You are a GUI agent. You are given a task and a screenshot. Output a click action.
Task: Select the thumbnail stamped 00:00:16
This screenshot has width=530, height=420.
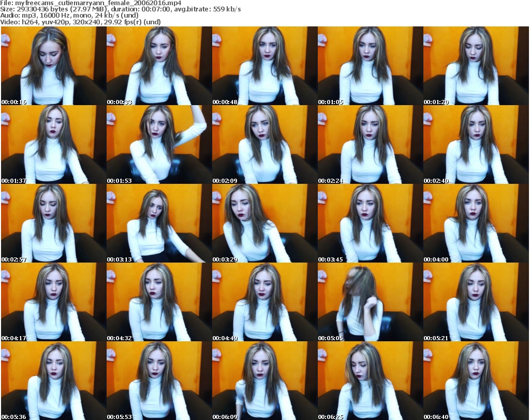53,66
